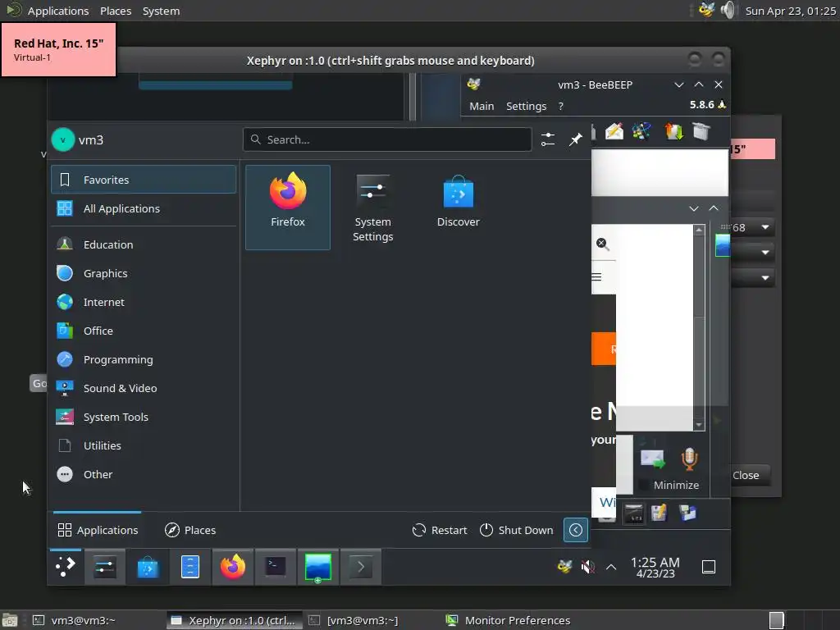Open the GNOME System menu
This screenshot has width=840, height=630.
point(161,11)
